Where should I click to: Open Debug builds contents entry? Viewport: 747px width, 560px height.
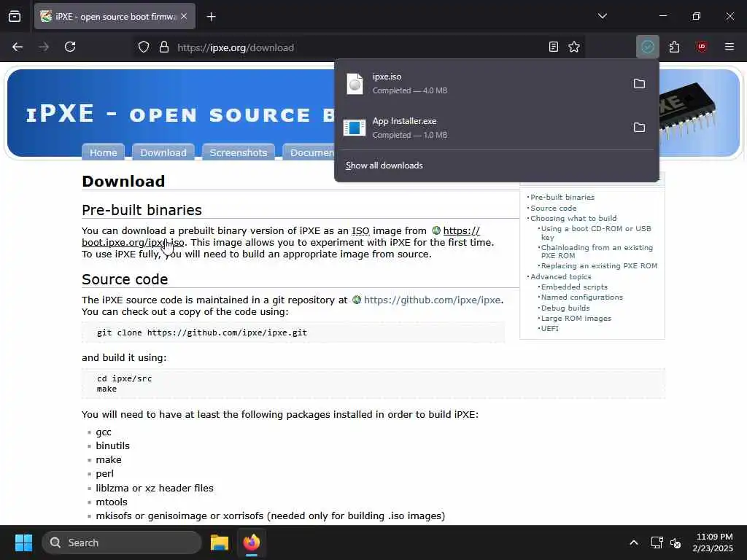tap(565, 308)
